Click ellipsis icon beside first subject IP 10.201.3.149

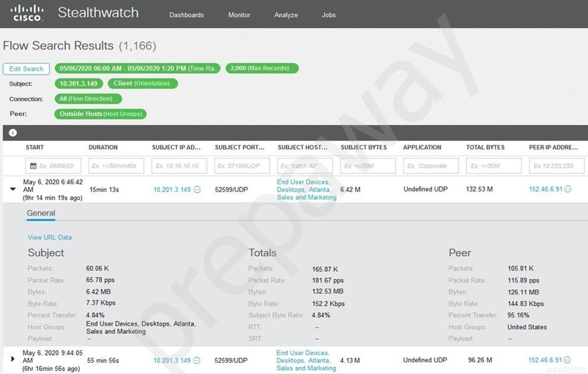pyautogui.click(x=197, y=190)
